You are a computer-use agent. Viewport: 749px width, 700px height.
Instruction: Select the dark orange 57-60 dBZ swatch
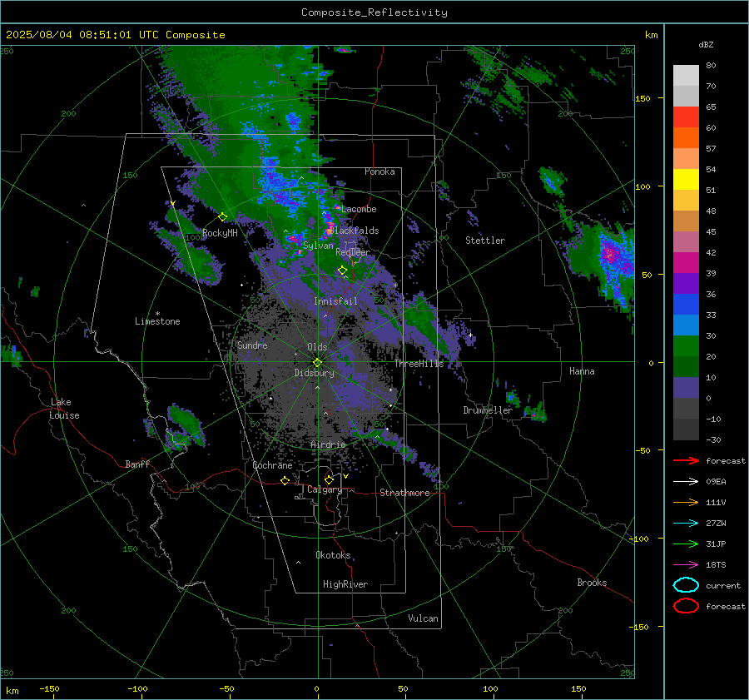686,138
